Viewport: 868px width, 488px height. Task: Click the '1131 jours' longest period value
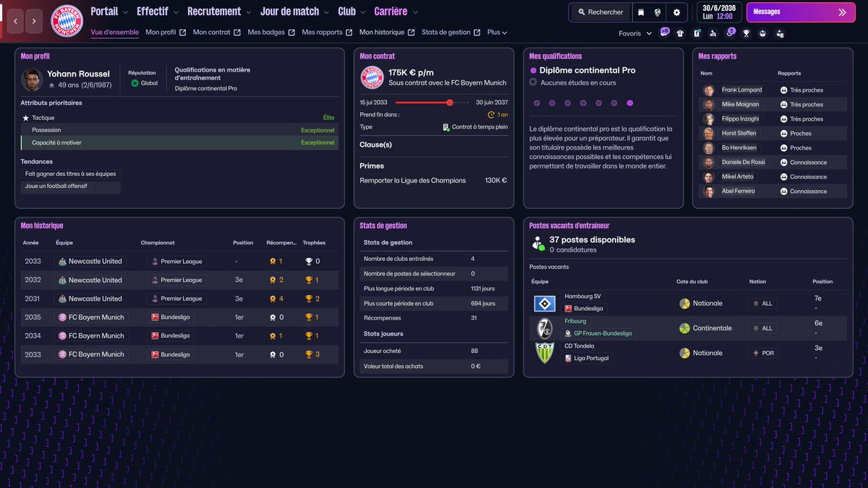(483, 289)
